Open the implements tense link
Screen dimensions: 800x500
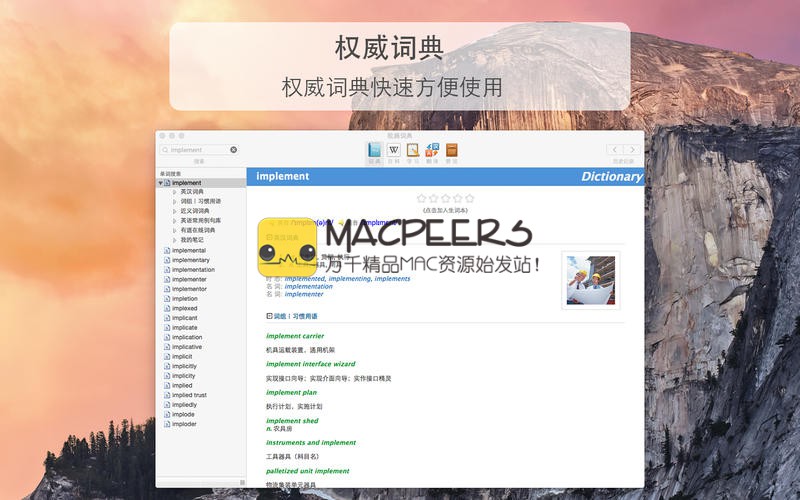[x=392, y=279]
